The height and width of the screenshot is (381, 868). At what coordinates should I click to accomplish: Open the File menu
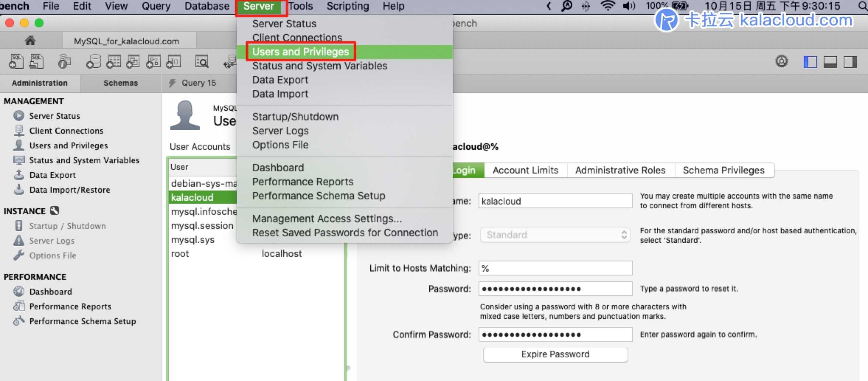click(x=51, y=6)
